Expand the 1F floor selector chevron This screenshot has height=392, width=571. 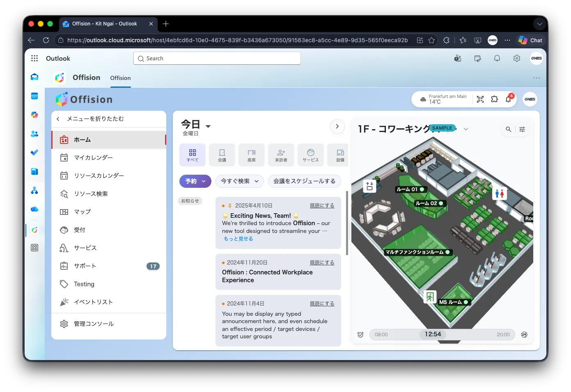click(x=466, y=129)
